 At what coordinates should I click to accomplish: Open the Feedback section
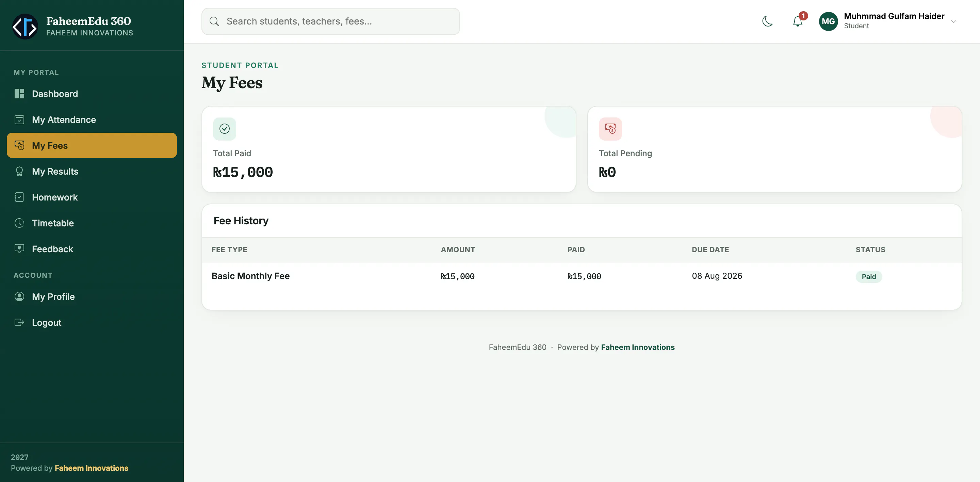92,249
